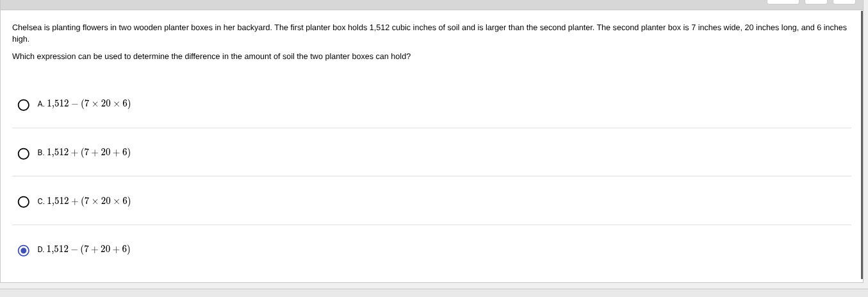The height and width of the screenshot is (297, 868).
Task: Select answer option A radio button
Action: 24,105
